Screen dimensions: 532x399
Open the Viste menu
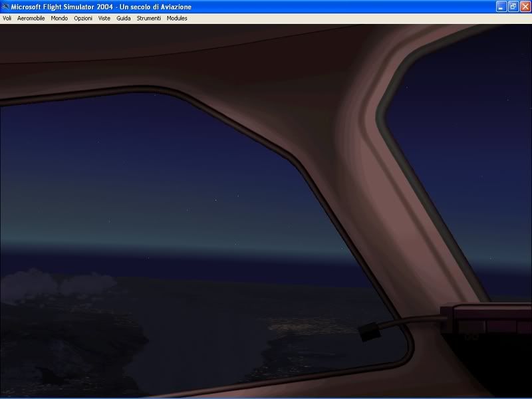coord(104,19)
